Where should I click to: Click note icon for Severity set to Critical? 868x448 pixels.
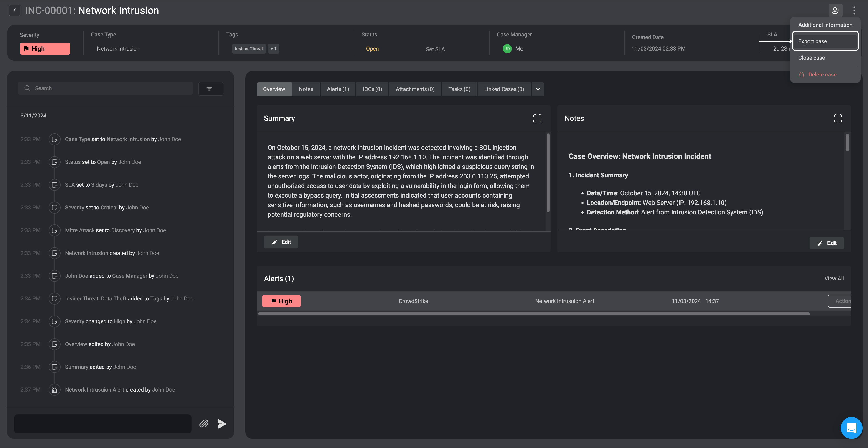click(x=55, y=208)
